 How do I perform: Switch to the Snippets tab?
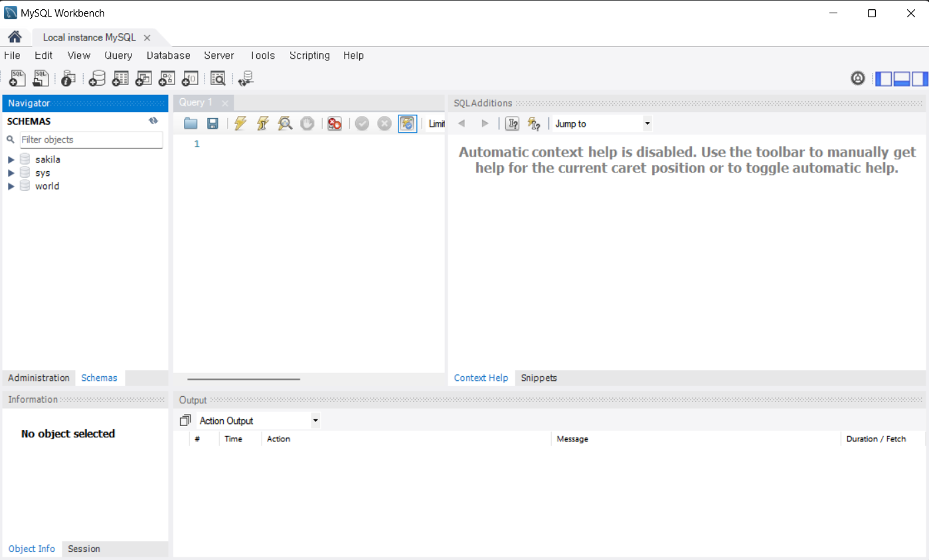539,378
